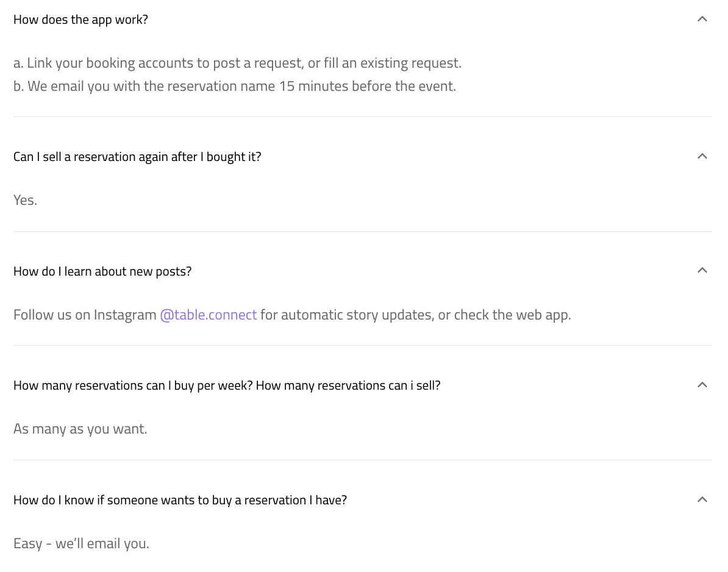Click "How many reservations can I buy per week?" heading
Screen dimensions: 728x572
pyautogui.click(x=134, y=385)
